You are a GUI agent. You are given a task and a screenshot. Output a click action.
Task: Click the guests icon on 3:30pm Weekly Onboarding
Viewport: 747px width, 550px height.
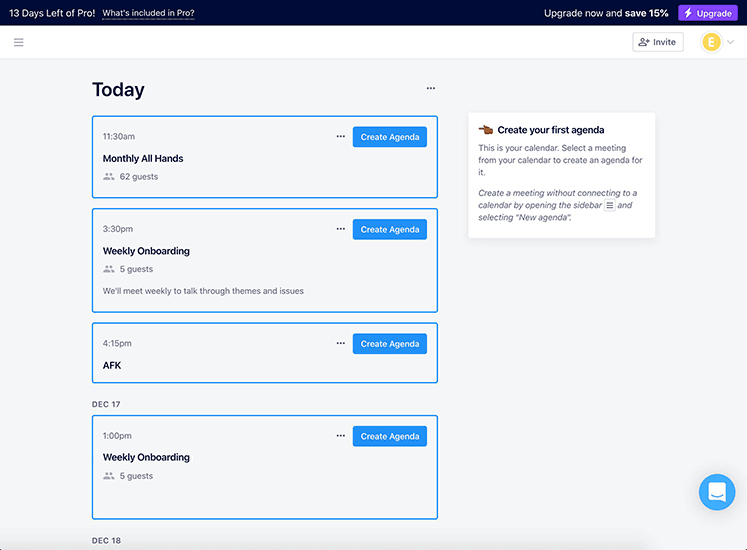[x=109, y=269]
